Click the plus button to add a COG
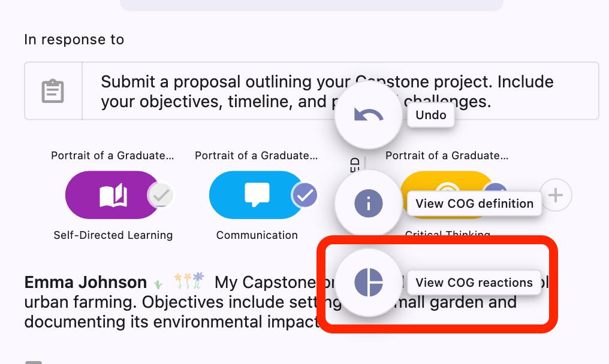 coord(555,195)
